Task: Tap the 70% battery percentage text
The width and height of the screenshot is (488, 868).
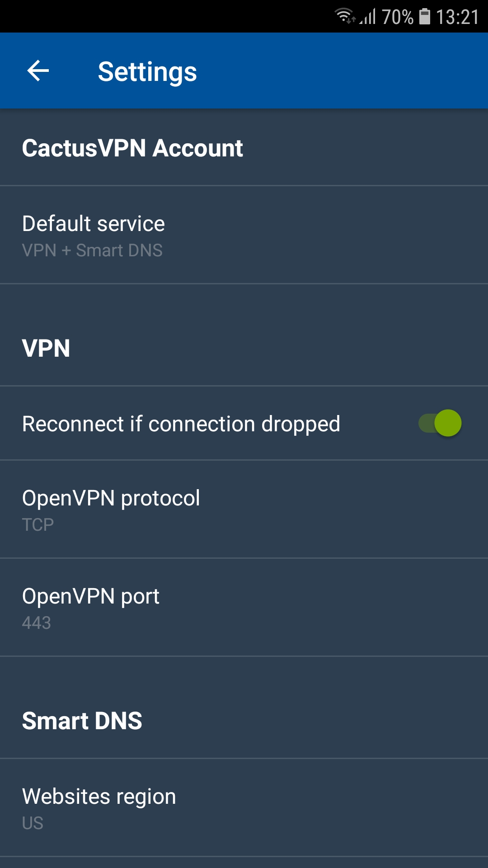Action: click(397, 17)
